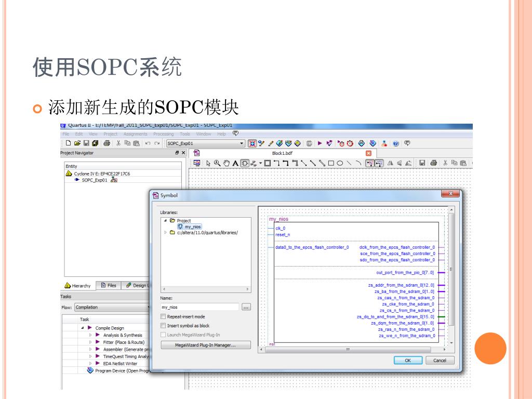Toggle the Use Rubberbanding icon
This screenshot has height=399, width=532.
click(x=370, y=163)
